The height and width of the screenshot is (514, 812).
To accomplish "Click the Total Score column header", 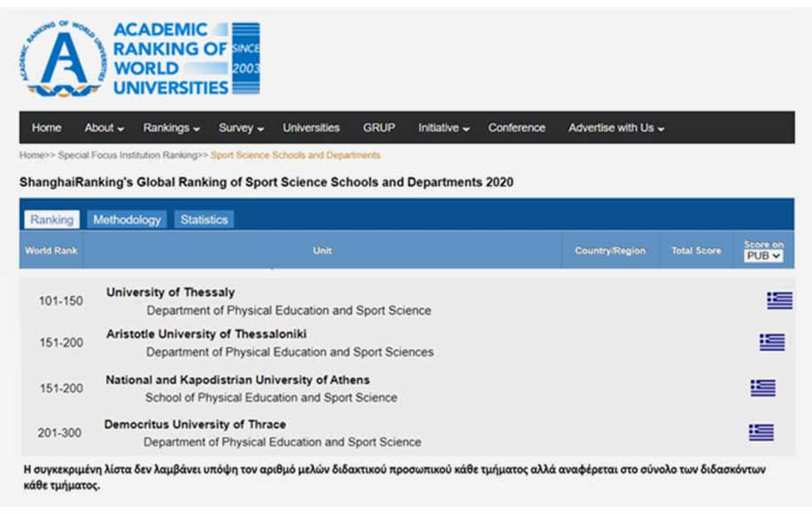I will click(x=696, y=250).
